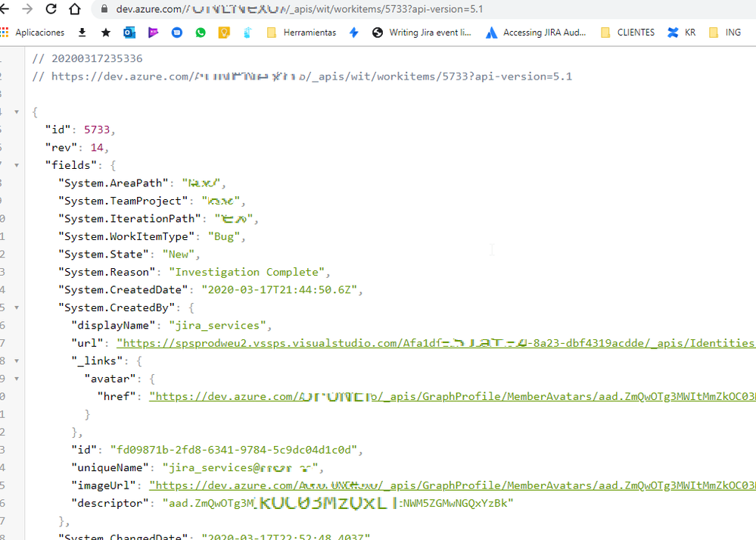Open the blue chat bubble bookmark
Screen dimensions: 756x540
coord(177,33)
